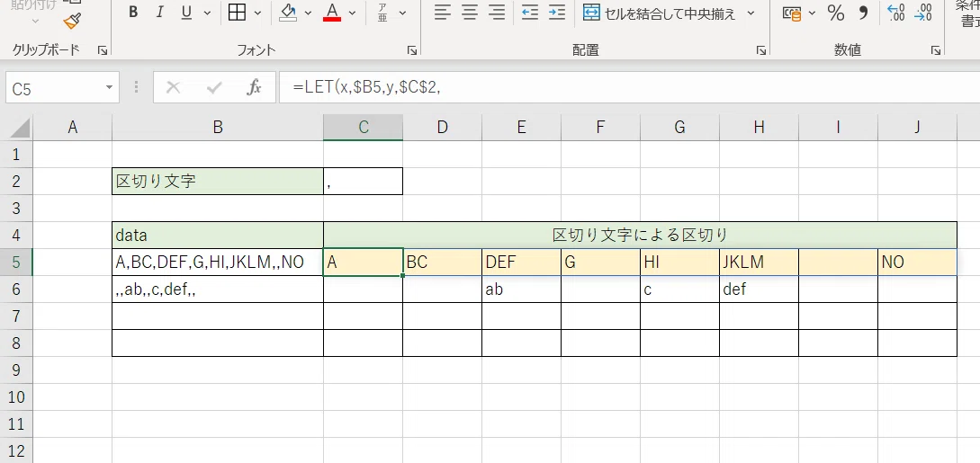Toggle Underline formatting
980x463 pixels.
pos(185,13)
